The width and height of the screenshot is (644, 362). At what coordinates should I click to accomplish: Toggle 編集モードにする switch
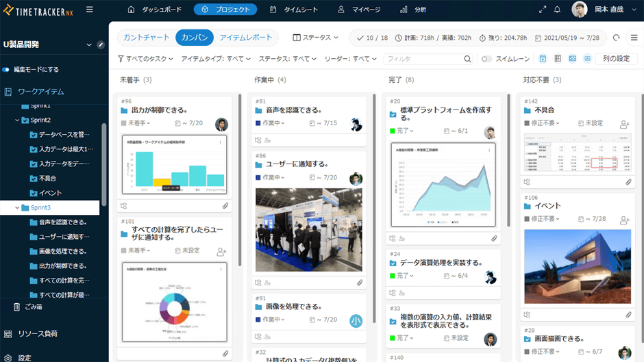[x=6, y=69]
